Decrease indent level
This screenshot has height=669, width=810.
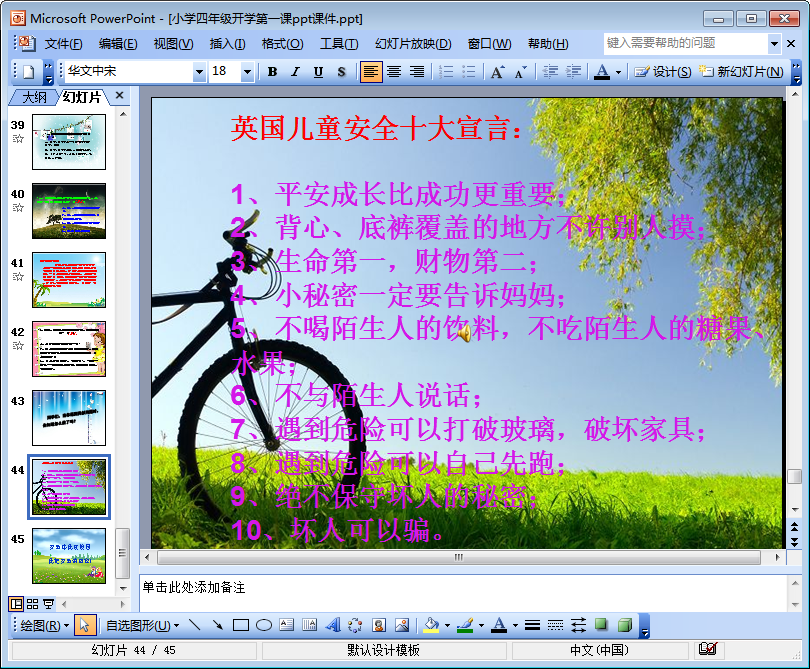[x=550, y=72]
